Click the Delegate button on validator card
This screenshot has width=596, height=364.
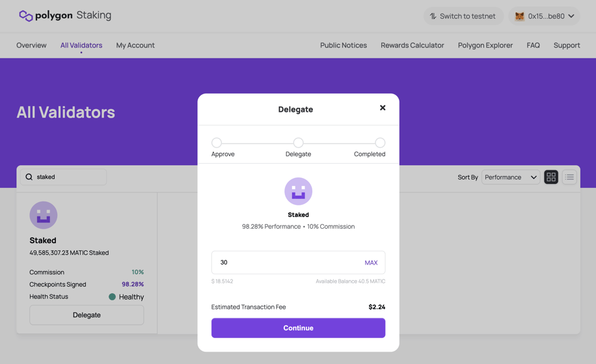(x=87, y=315)
